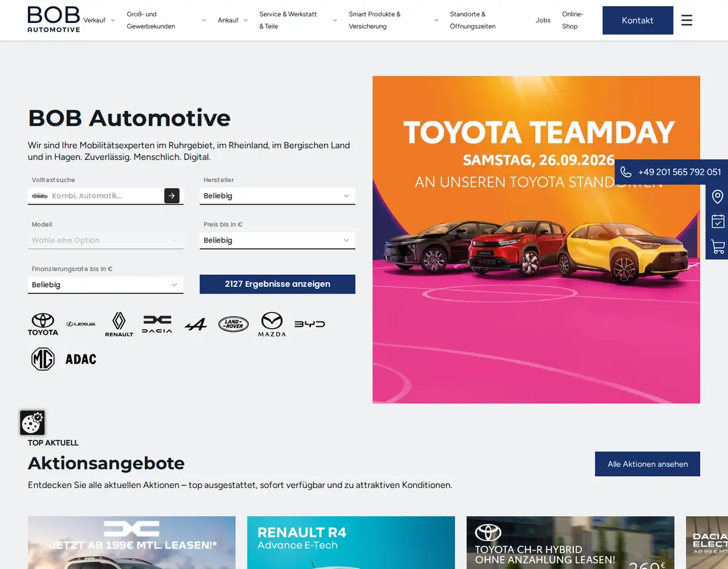Submit full-text search with arrow icon
This screenshot has height=569, width=728.
pos(172,195)
